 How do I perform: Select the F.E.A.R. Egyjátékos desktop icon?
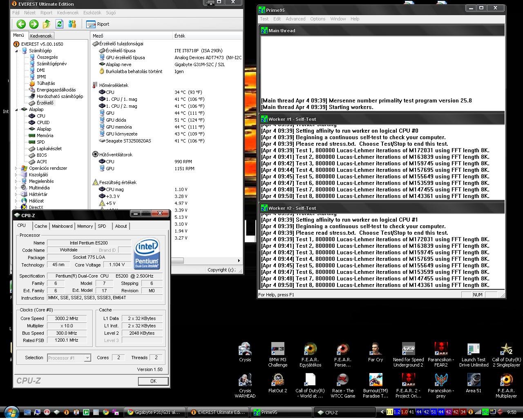pyautogui.click(x=311, y=355)
